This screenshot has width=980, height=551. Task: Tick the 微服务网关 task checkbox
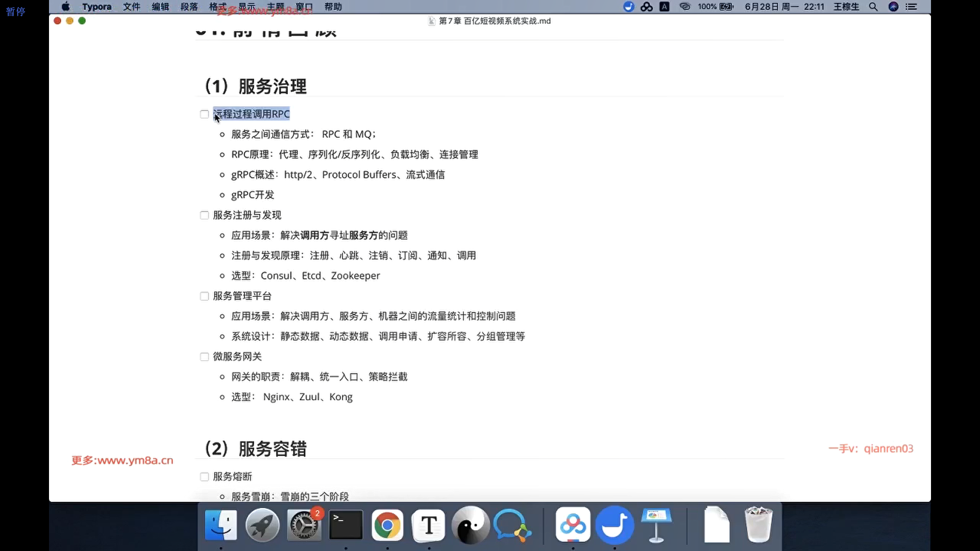coord(205,357)
